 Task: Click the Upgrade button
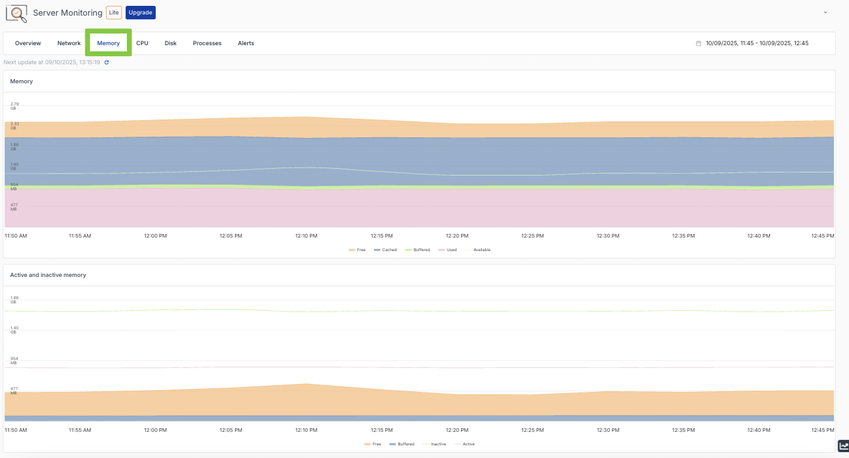141,13
